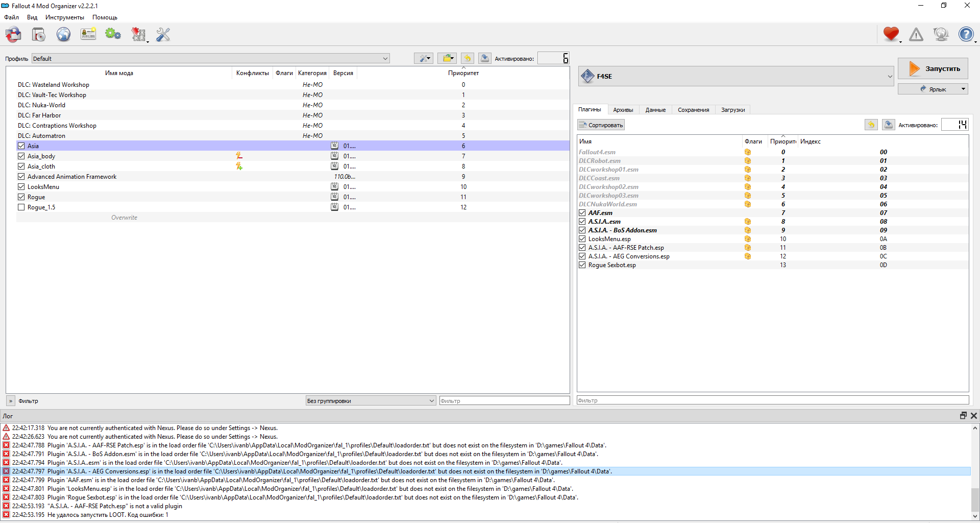
Task: Enable the Rogue_1.5 mod checkbox
Action: point(21,207)
